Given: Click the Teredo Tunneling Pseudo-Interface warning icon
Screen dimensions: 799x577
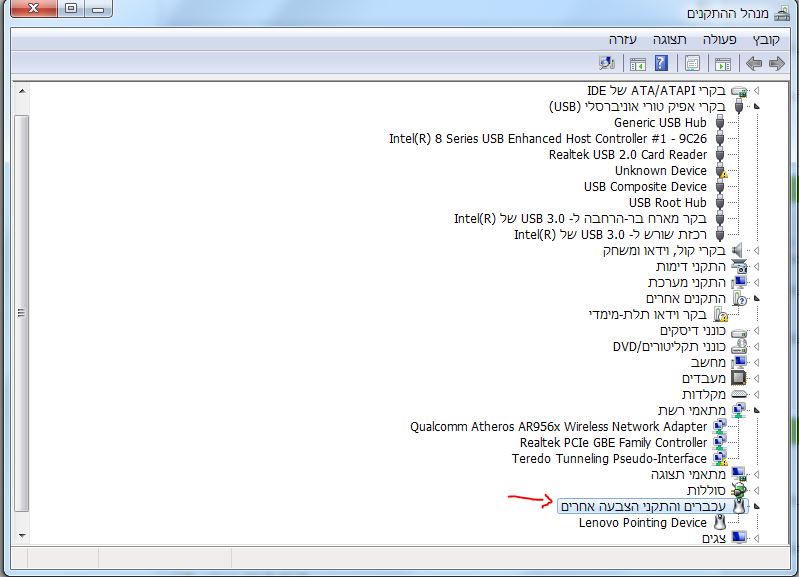Looking at the screenshot, I should (x=720, y=459).
